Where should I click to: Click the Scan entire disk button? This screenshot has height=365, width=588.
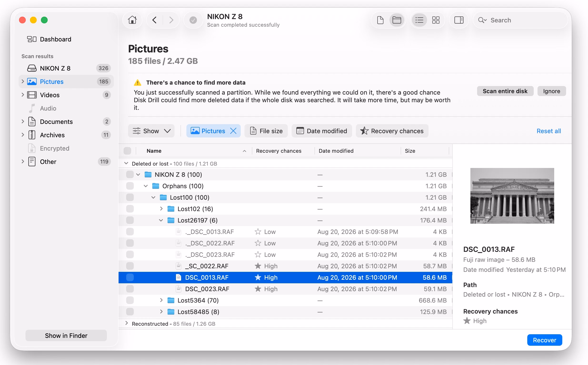[x=505, y=91]
